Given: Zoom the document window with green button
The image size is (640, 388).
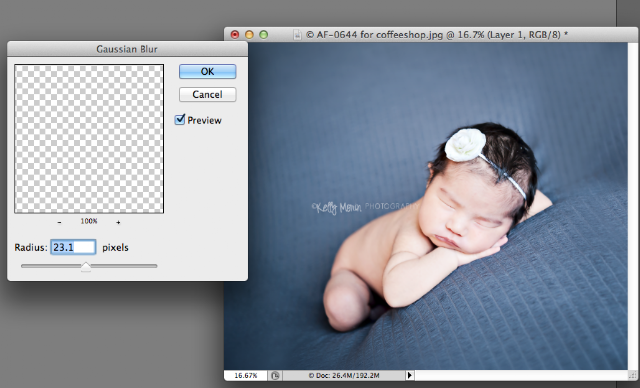Looking at the screenshot, I should 264,35.
